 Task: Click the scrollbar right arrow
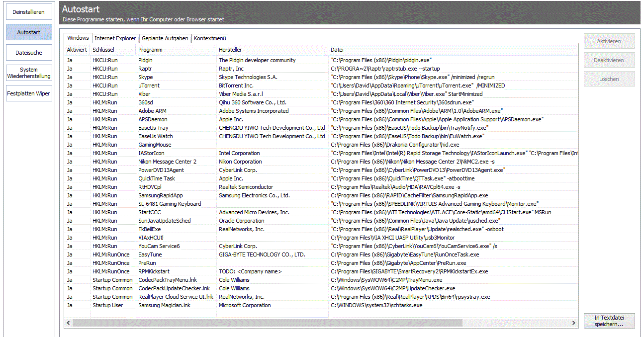pyautogui.click(x=574, y=323)
